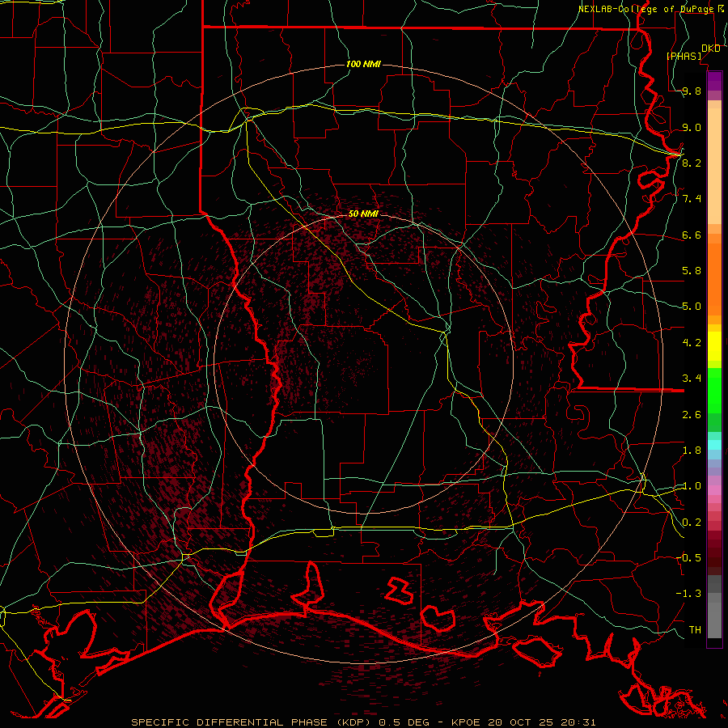
Task: Click the 1.8 value on the color scale
Action: pos(692,451)
